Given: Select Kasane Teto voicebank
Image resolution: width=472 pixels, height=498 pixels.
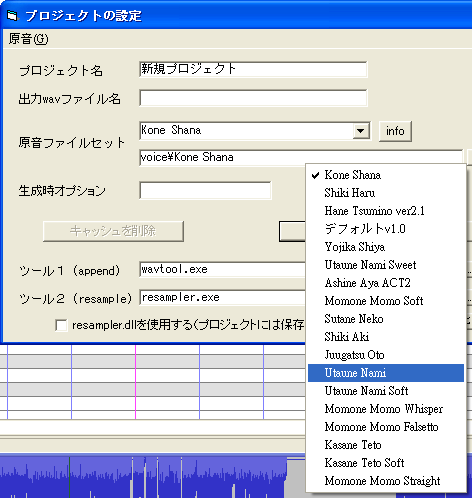Looking at the screenshot, I should [x=386, y=445].
